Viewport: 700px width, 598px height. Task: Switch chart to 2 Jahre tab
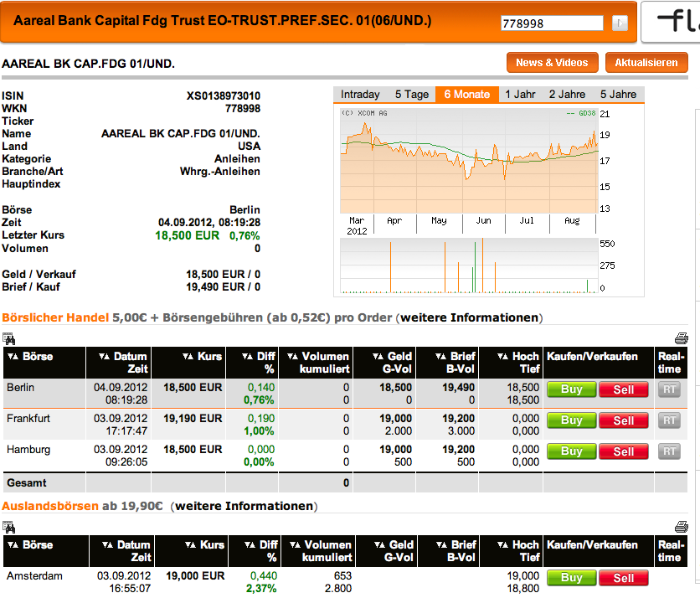click(x=567, y=95)
